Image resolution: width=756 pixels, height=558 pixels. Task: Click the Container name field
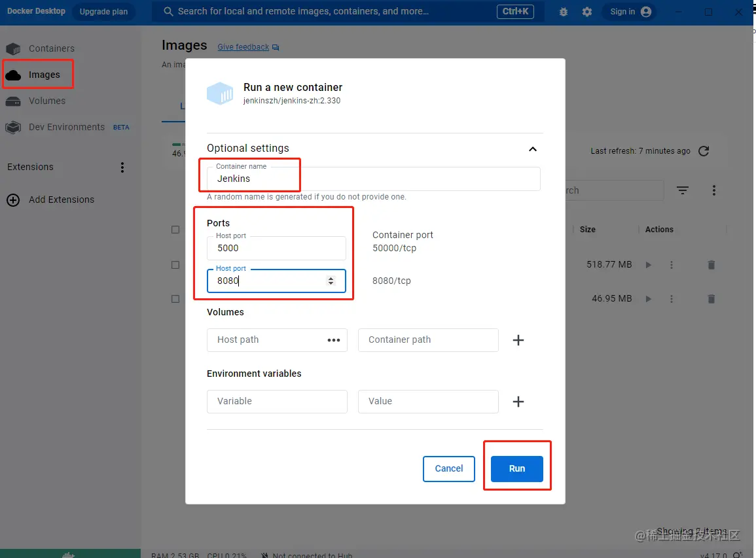click(373, 179)
